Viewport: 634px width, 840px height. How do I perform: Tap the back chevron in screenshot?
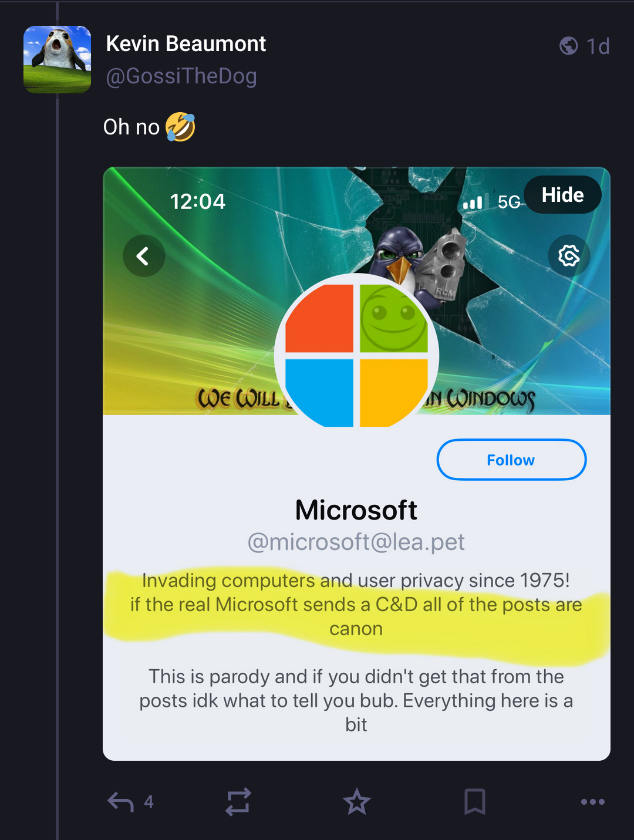(x=144, y=256)
